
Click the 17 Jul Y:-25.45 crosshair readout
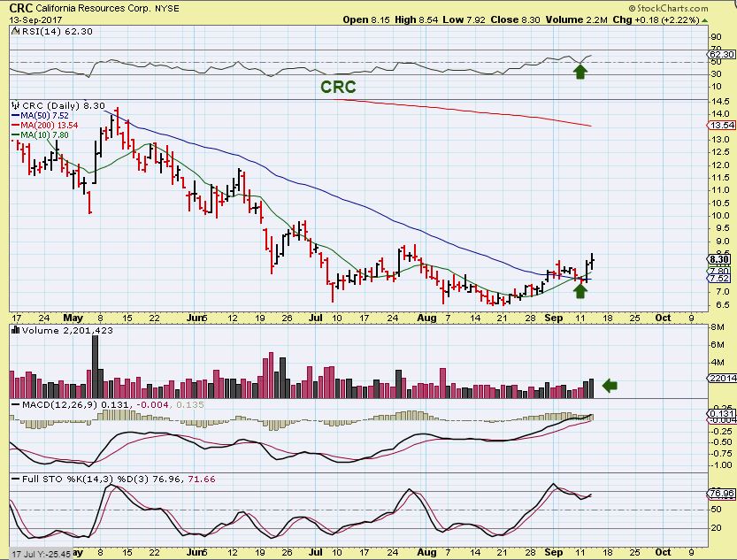click(42, 555)
